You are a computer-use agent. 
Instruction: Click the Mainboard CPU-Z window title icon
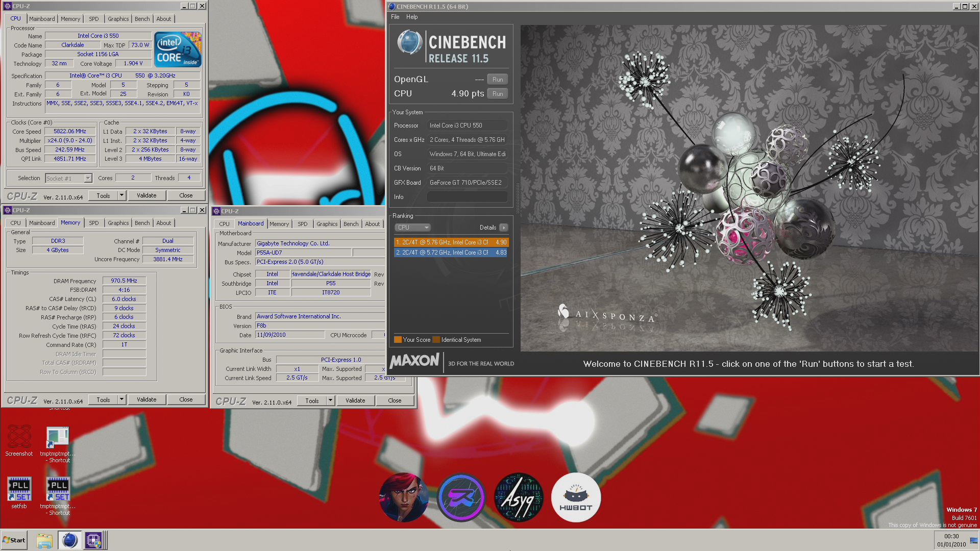216,211
